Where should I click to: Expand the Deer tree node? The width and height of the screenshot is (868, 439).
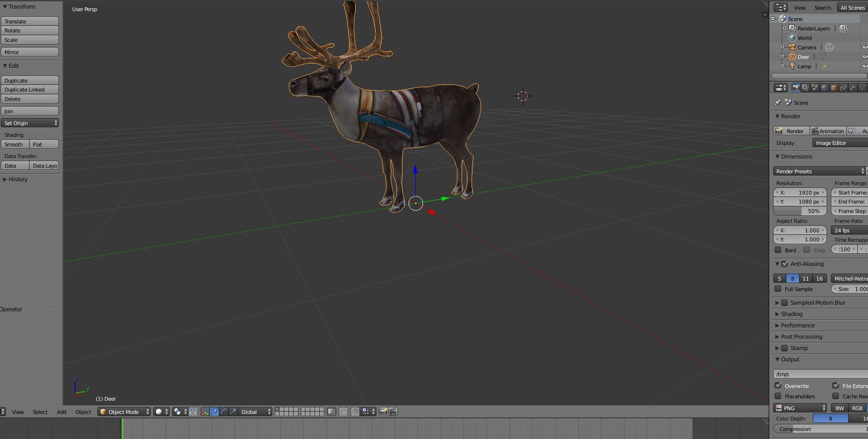(x=783, y=56)
